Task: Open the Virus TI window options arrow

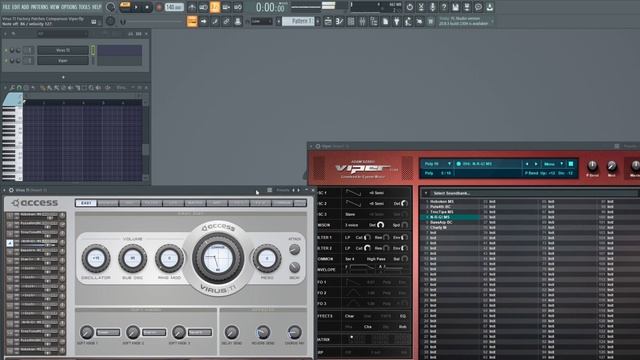Action: click(x=5, y=190)
